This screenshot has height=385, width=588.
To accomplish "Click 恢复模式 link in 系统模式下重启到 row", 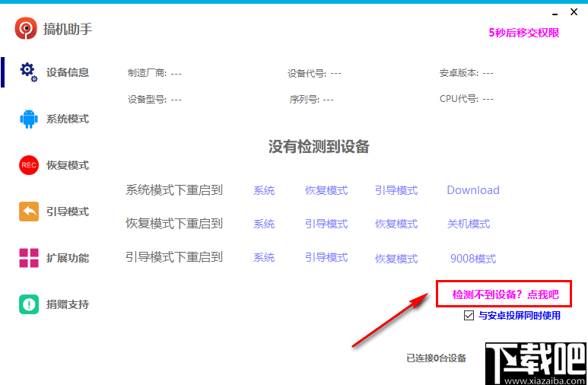I will tap(326, 191).
